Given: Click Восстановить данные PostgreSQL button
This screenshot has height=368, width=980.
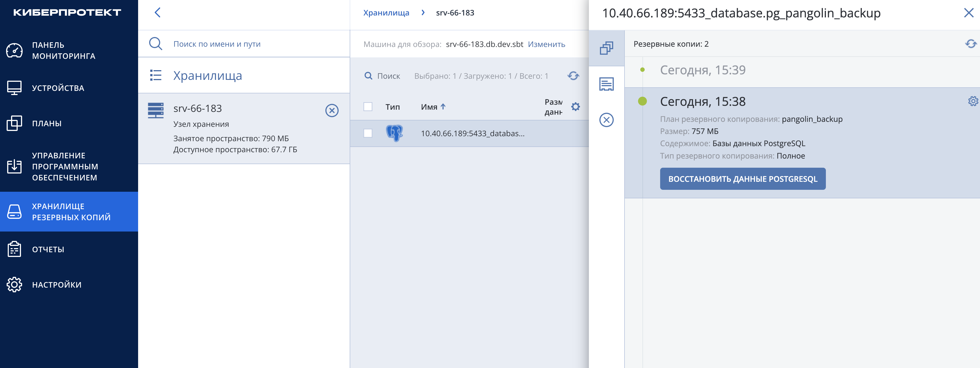Looking at the screenshot, I should (x=742, y=179).
